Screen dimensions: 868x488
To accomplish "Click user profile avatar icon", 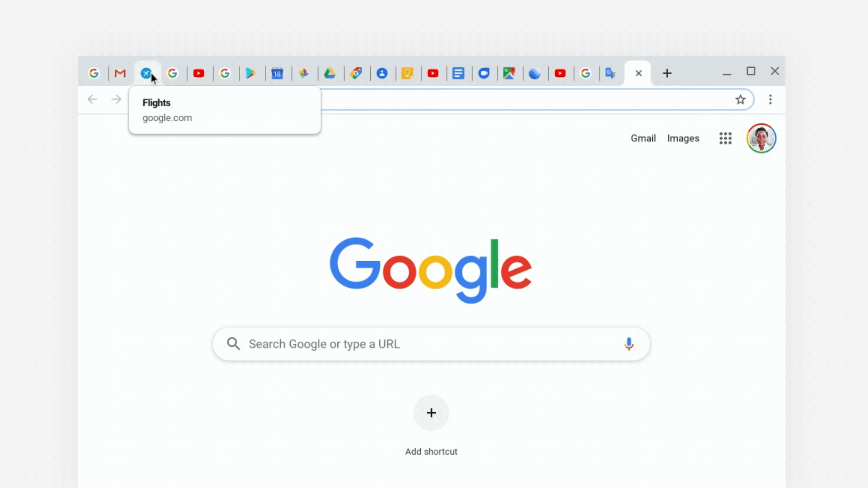I will coord(762,138).
